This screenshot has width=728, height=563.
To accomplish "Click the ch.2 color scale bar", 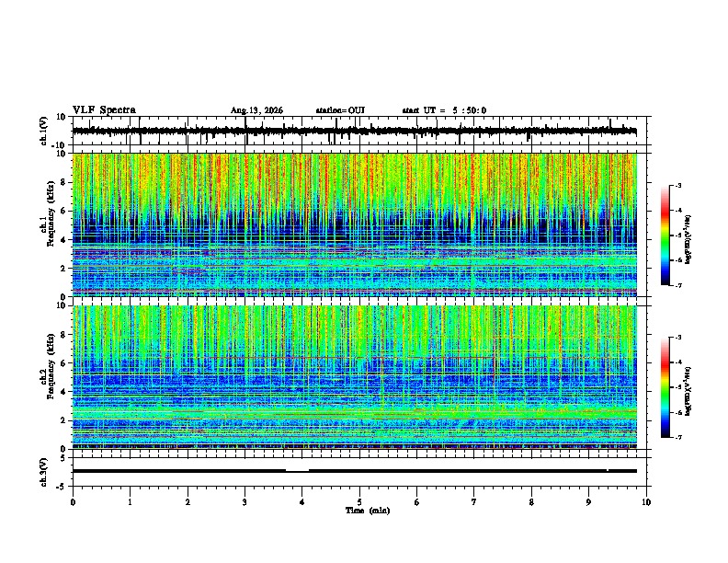I will click(665, 387).
